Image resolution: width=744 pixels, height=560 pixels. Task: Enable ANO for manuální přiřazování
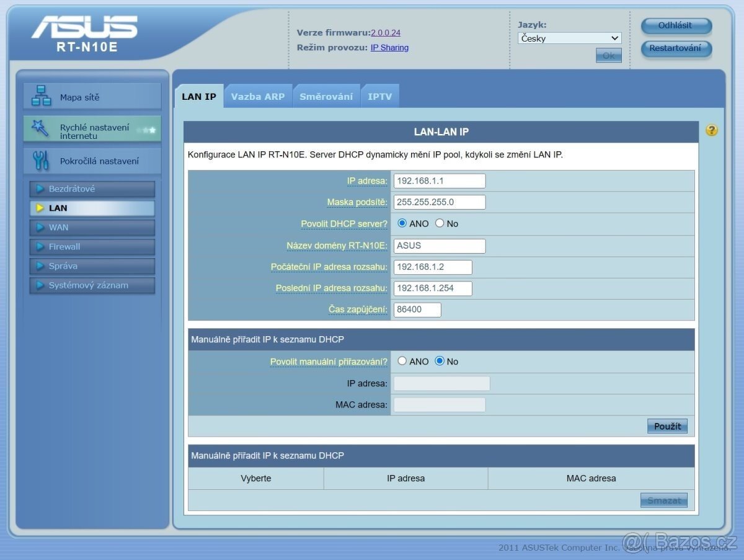[x=402, y=361]
